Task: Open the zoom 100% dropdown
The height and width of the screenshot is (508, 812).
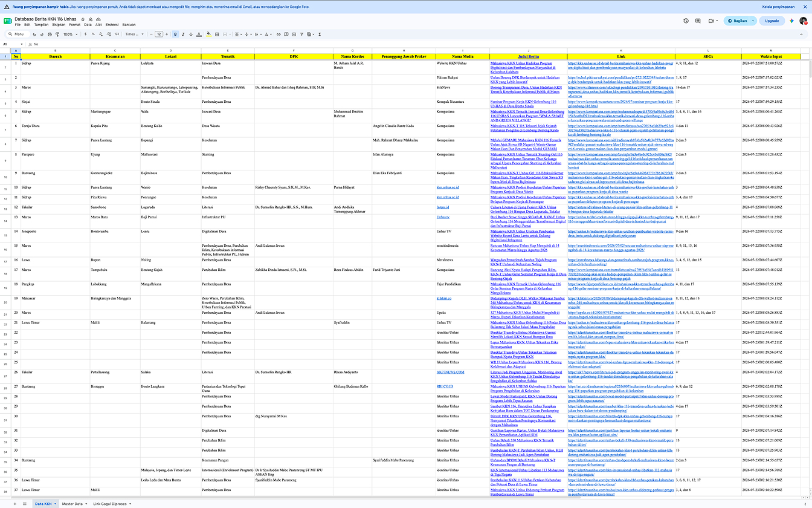Action: tap(71, 34)
